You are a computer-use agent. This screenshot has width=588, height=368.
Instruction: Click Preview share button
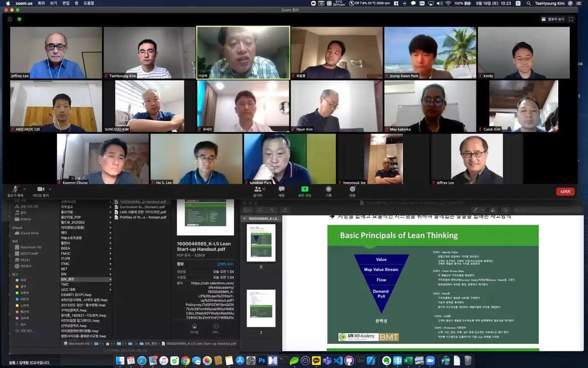tap(285, 210)
